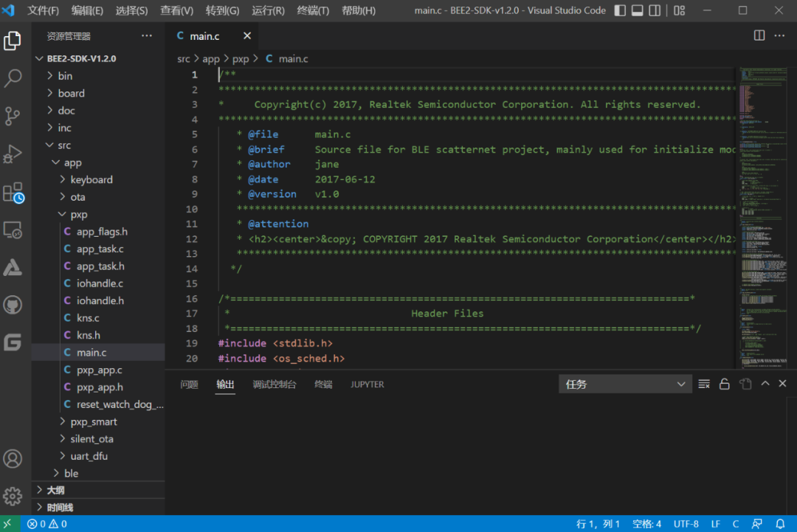Toggle the bottom panel layout button

[x=637, y=10]
